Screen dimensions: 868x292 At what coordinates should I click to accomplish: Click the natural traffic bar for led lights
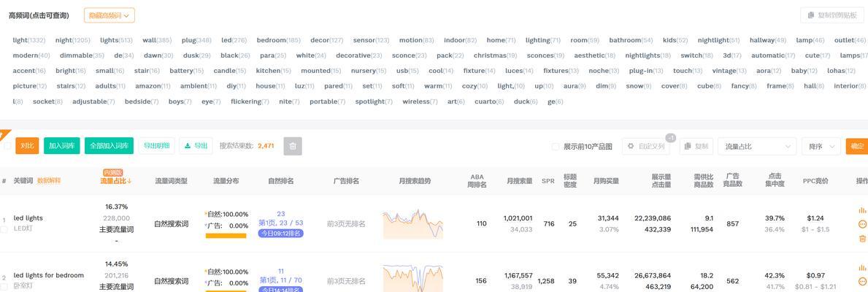tap(226, 236)
